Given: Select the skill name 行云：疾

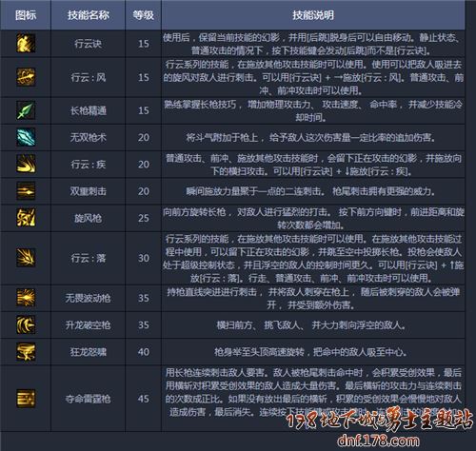Looking at the screenshot, I should tap(88, 165).
